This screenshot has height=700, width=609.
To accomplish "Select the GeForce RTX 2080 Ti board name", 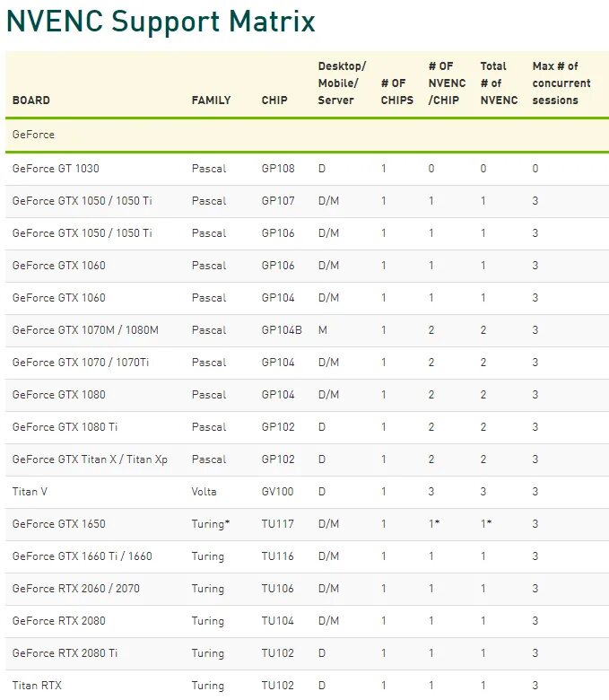I will [65, 652].
